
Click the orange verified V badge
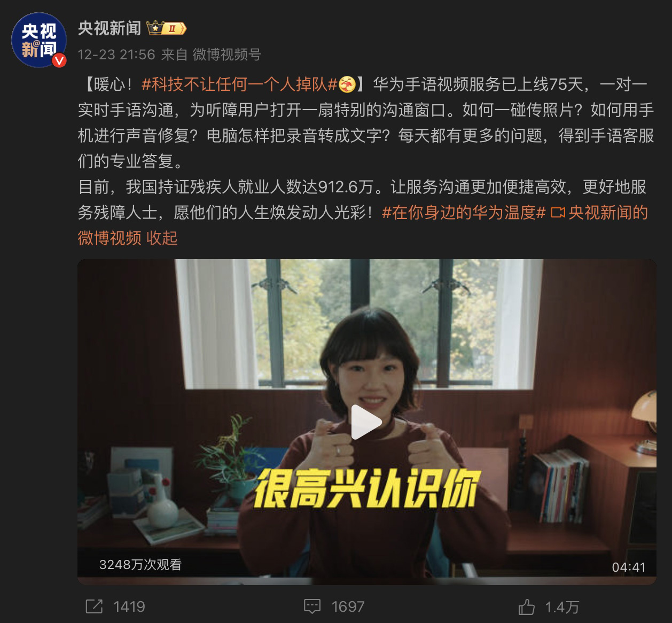point(59,61)
